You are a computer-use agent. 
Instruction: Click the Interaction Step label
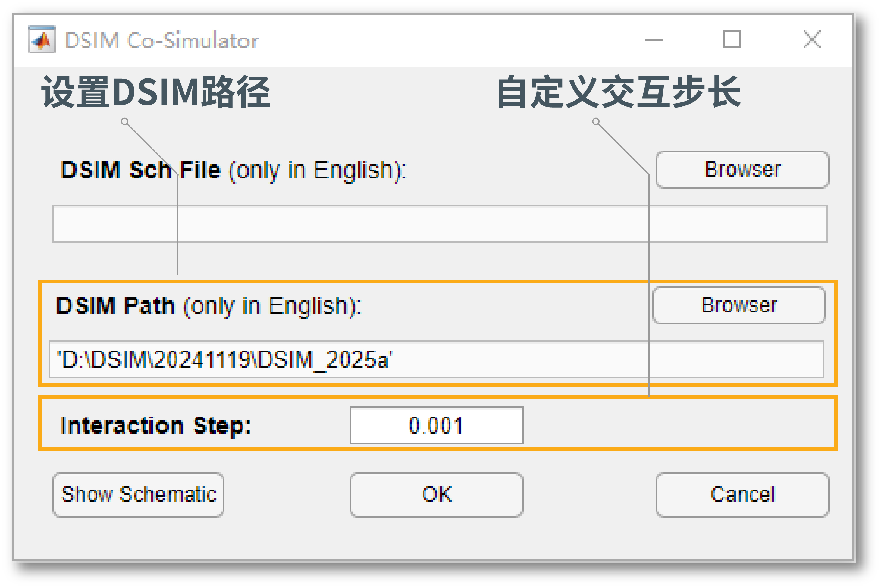click(156, 426)
